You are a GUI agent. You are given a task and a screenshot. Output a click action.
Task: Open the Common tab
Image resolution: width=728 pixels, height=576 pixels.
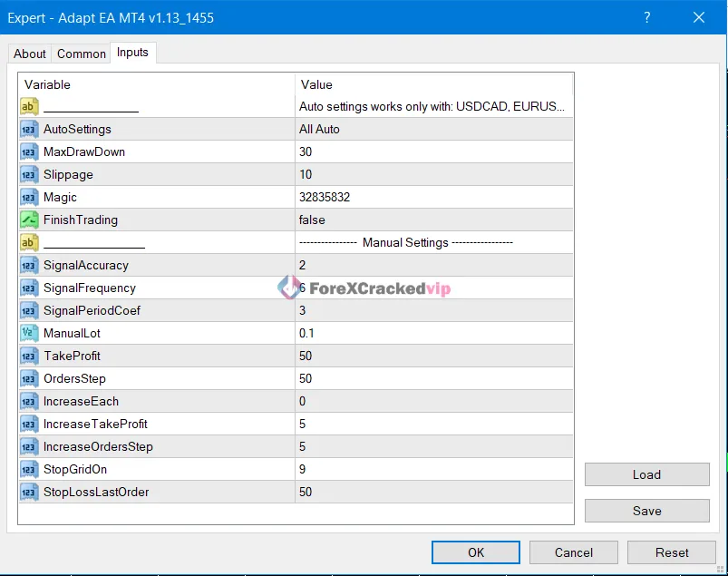82,54
